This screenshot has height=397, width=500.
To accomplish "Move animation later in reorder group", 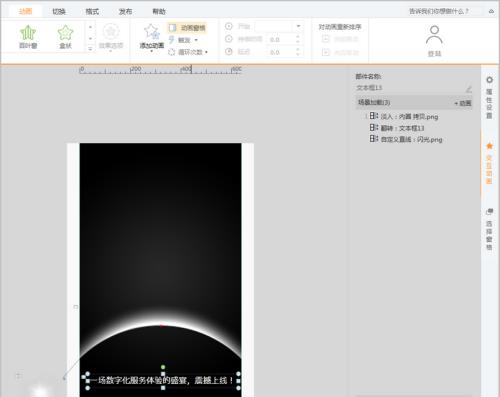I will tap(340, 52).
